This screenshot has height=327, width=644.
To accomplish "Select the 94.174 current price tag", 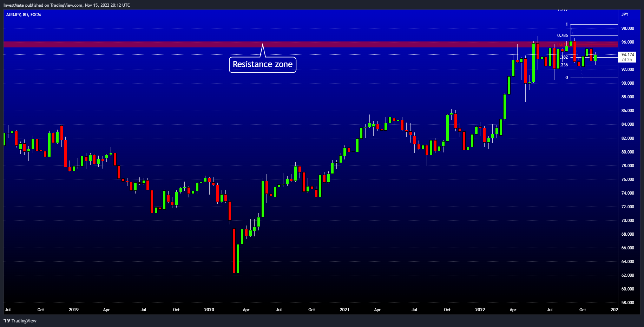I will [x=628, y=55].
